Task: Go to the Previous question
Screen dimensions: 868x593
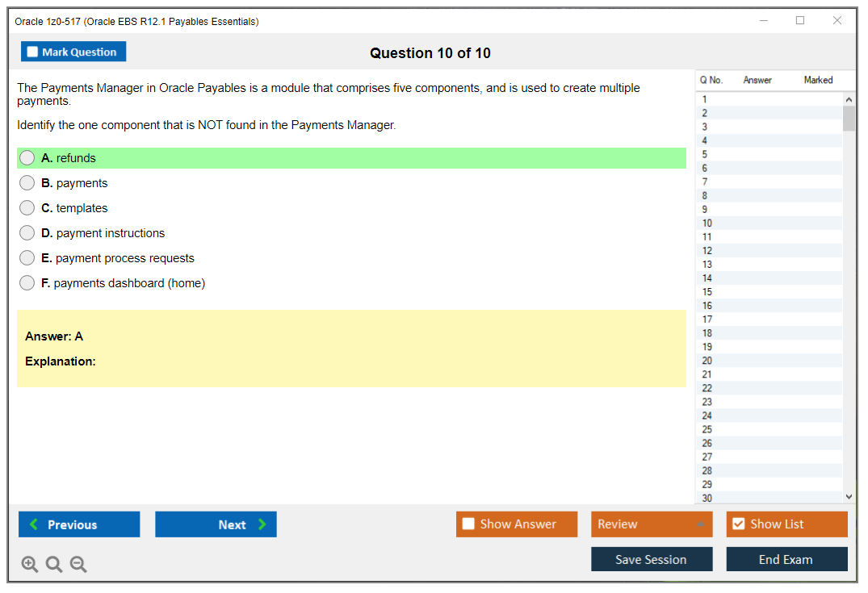Action: [79, 524]
